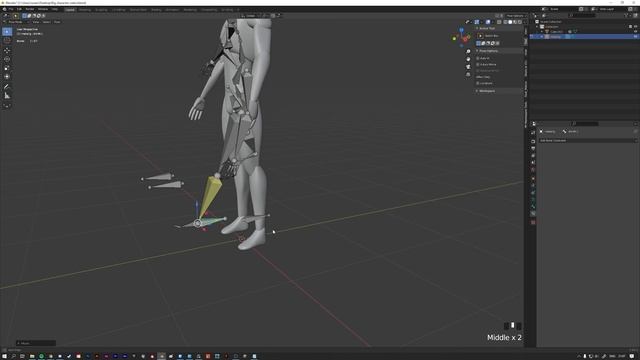
Task: Activate the Scale tool
Action: tap(7, 68)
